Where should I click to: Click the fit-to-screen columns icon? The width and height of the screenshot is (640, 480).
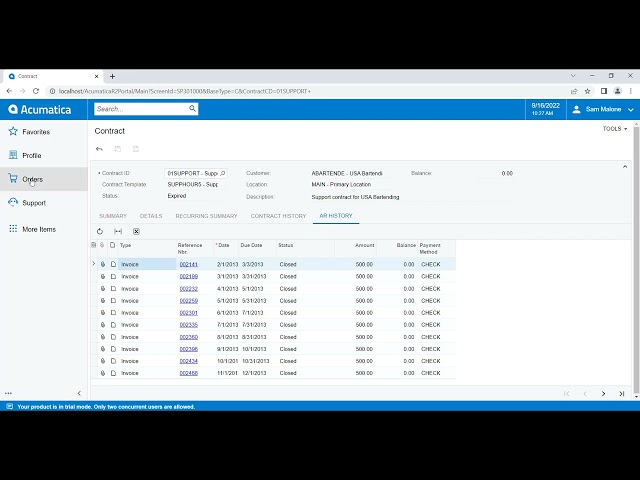click(x=118, y=231)
